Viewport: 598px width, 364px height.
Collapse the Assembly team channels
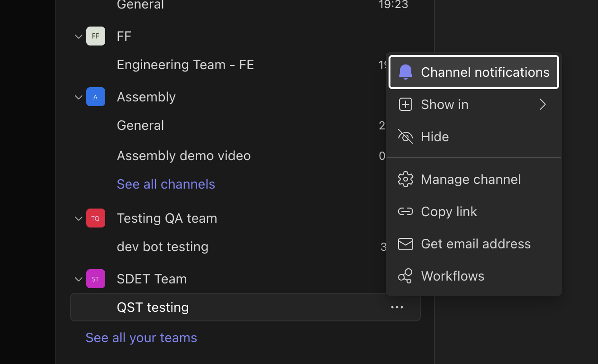coord(79,97)
